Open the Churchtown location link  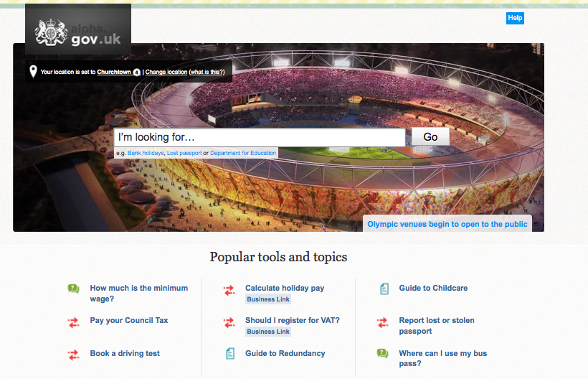coord(114,72)
